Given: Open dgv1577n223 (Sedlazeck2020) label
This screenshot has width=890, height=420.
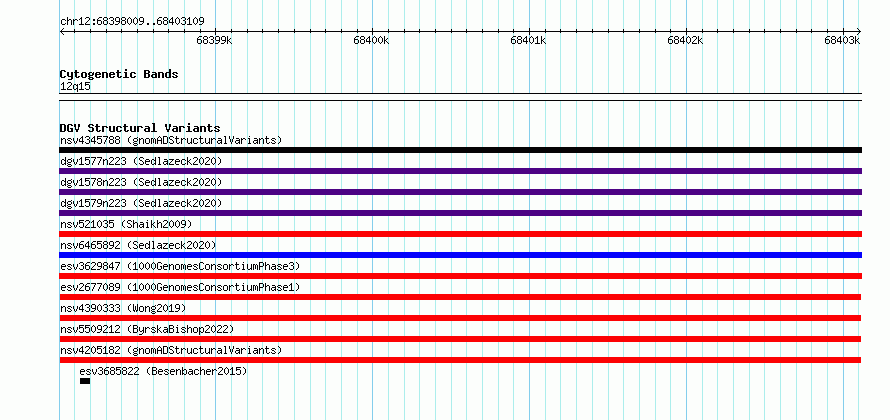Looking at the screenshot, I should [141, 161].
